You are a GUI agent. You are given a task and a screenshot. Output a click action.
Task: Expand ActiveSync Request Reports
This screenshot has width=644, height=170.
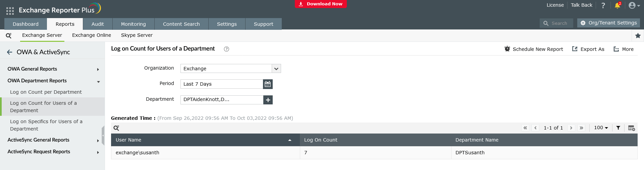(x=52, y=152)
